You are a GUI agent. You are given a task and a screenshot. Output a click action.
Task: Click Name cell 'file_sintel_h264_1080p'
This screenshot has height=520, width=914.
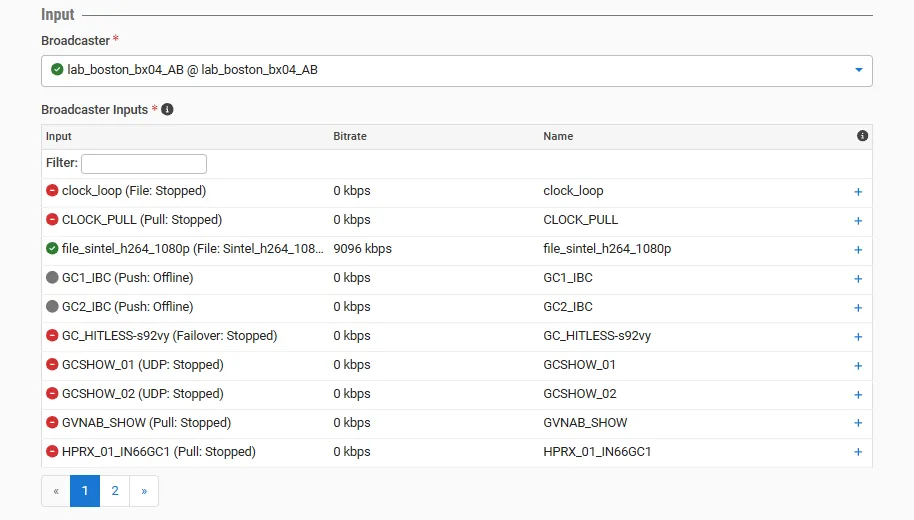pos(607,249)
